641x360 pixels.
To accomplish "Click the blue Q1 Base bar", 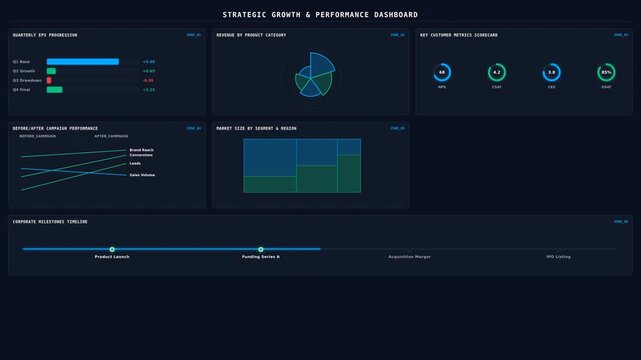I will tap(83, 62).
